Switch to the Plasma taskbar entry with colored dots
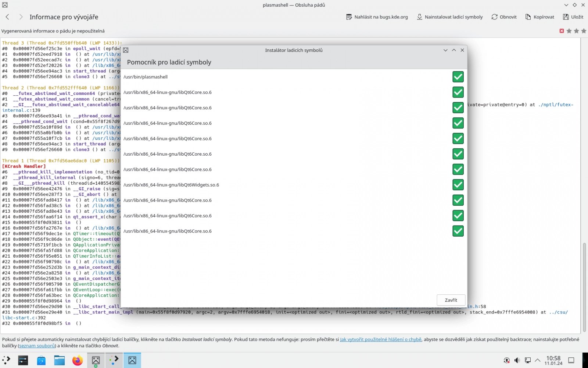 [114, 360]
